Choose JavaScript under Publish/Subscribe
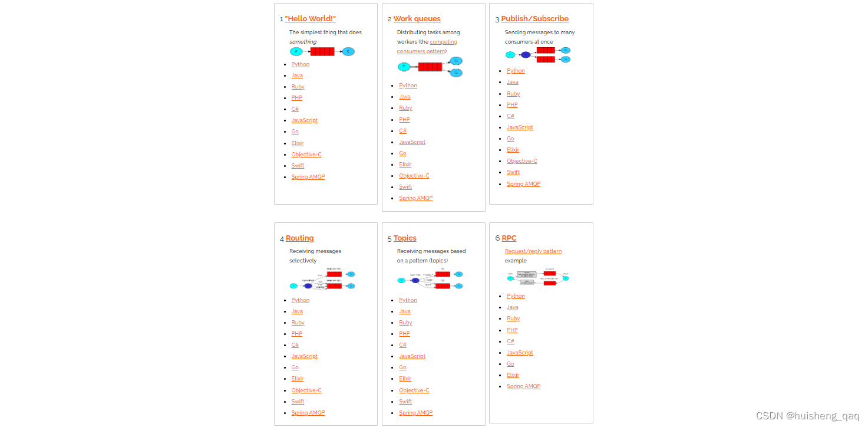This screenshot has width=868, height=427. [x=520, y=127]
